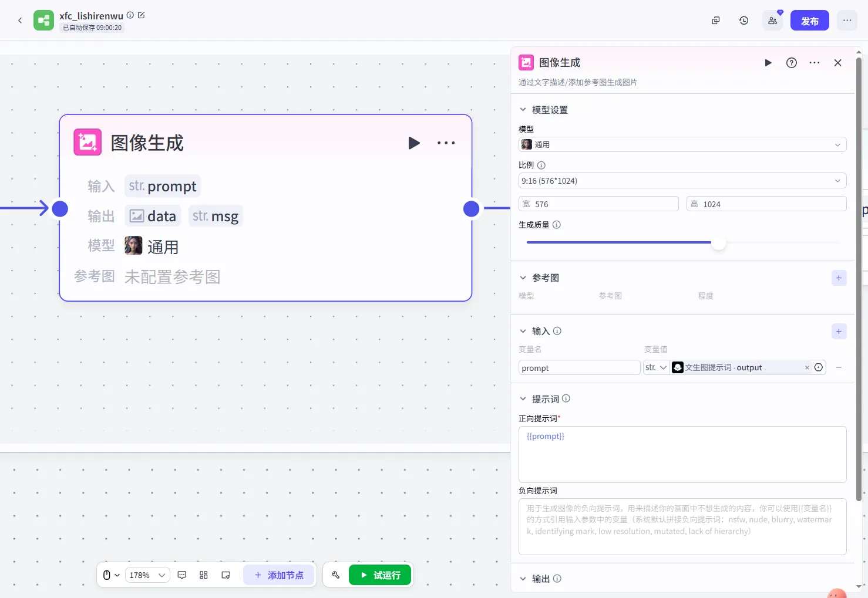
Task: Click the comment icon in the bottom toolbar
Action: tap(182, 575)
